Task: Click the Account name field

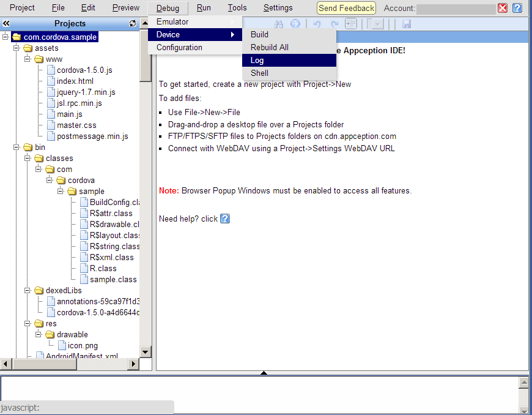Action: [456, 9]
